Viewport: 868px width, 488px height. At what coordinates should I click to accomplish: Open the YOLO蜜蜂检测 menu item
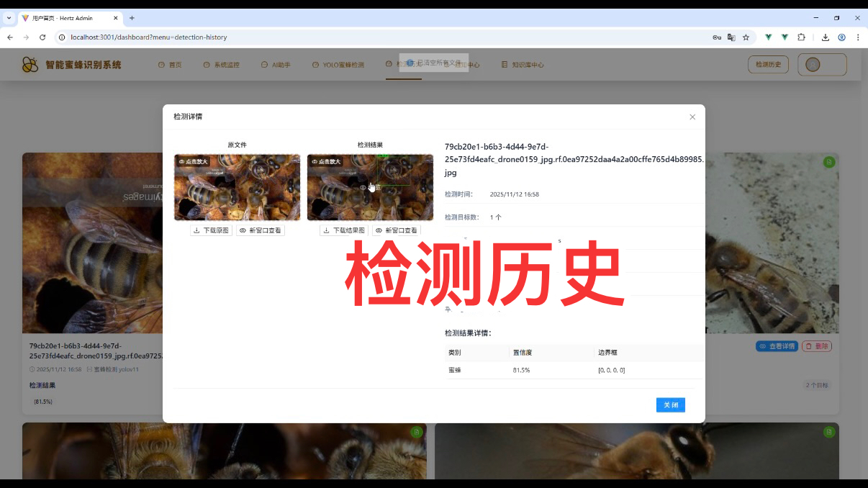click(338, 65)
